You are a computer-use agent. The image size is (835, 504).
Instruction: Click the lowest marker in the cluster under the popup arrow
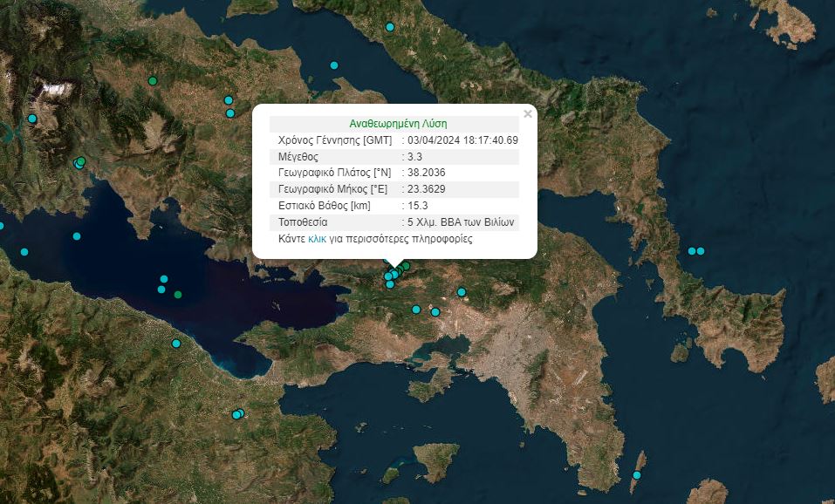coord(390,284)
